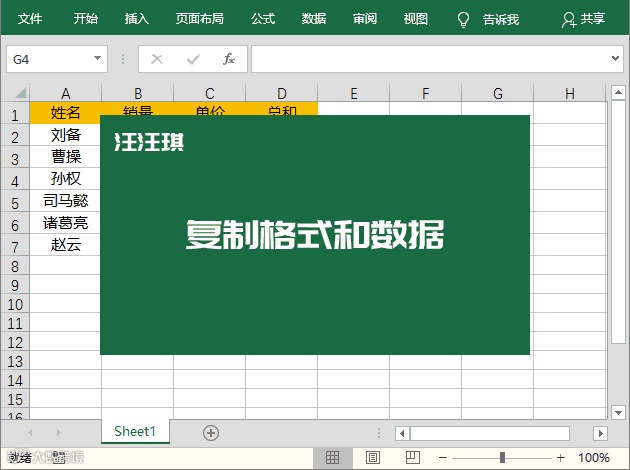Switch to Normal view icon
The image size is (630, 470).
point(332,458)
